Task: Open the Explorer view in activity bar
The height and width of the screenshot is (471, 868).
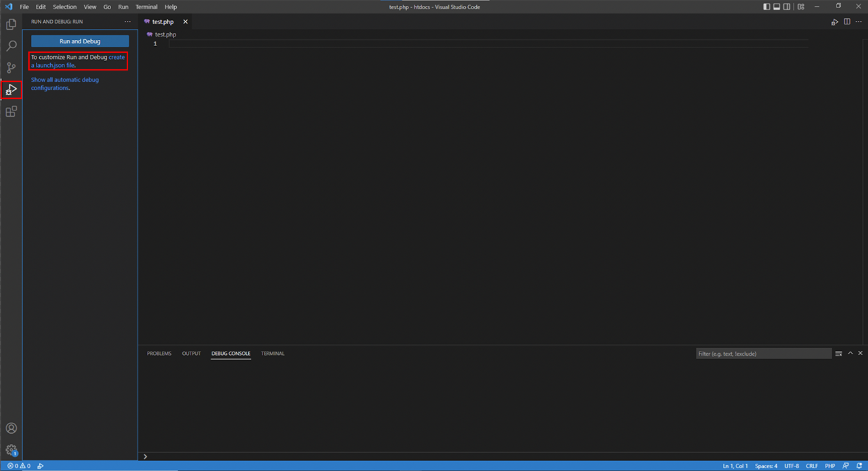Action: click(11, 24)
